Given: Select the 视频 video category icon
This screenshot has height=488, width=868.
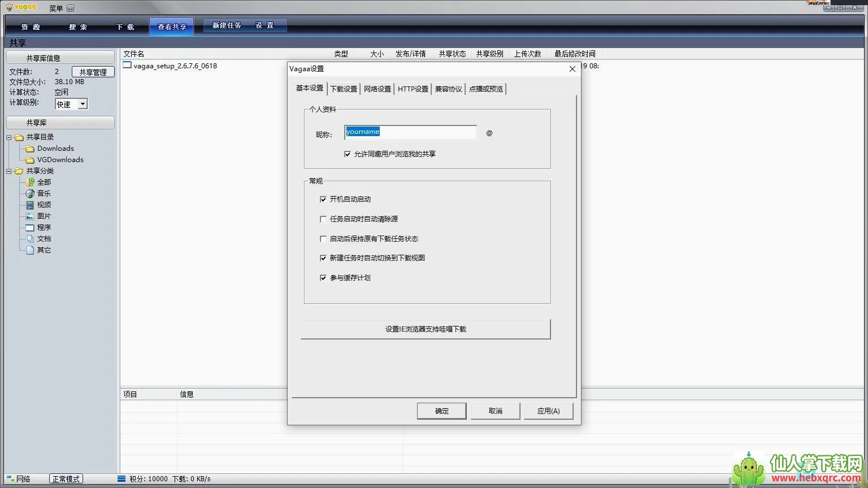Looking at the screenshot, I should [31, 204].
